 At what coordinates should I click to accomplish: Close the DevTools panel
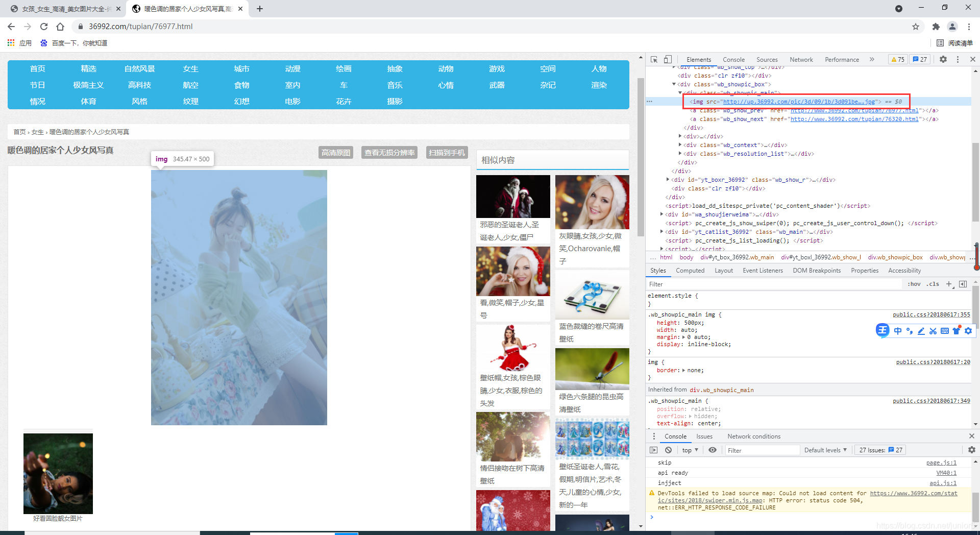pyautogui.click(x=973, y=60)
